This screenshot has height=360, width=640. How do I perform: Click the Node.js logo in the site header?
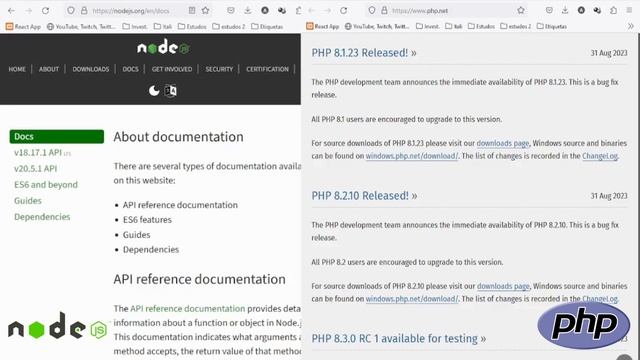163,47
